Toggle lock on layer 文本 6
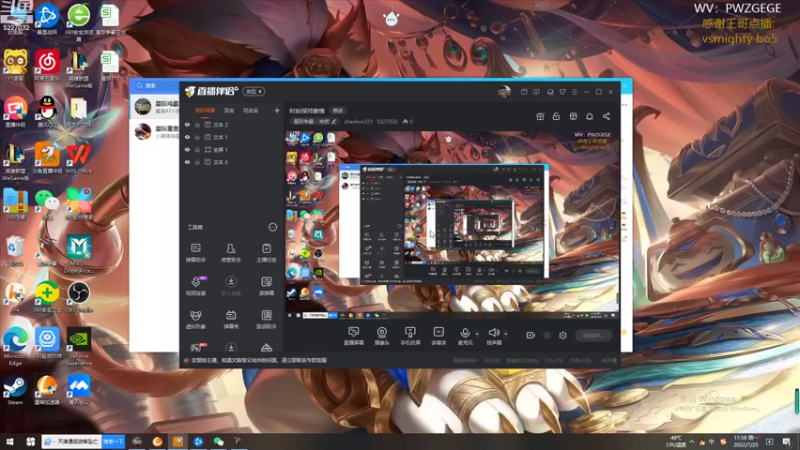Image resolution: width=800 pixels, height=450 pixels. click(x=197, y=162)
